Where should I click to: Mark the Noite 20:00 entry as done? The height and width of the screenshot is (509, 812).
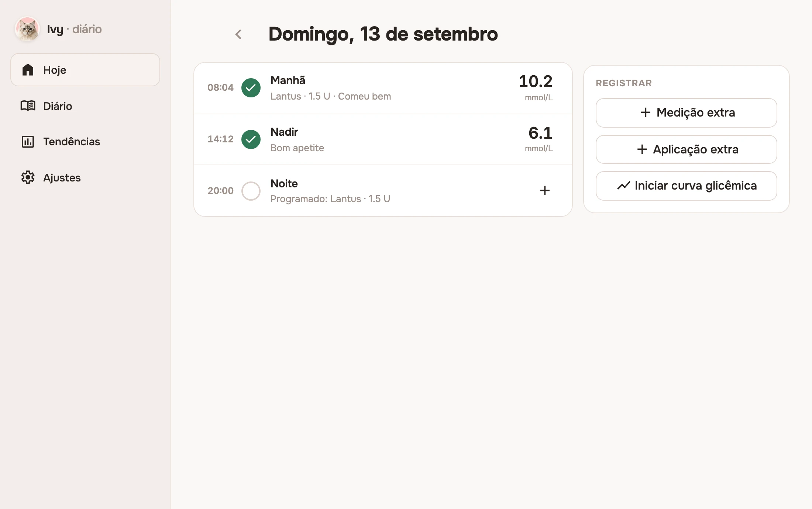pos(251,191)
